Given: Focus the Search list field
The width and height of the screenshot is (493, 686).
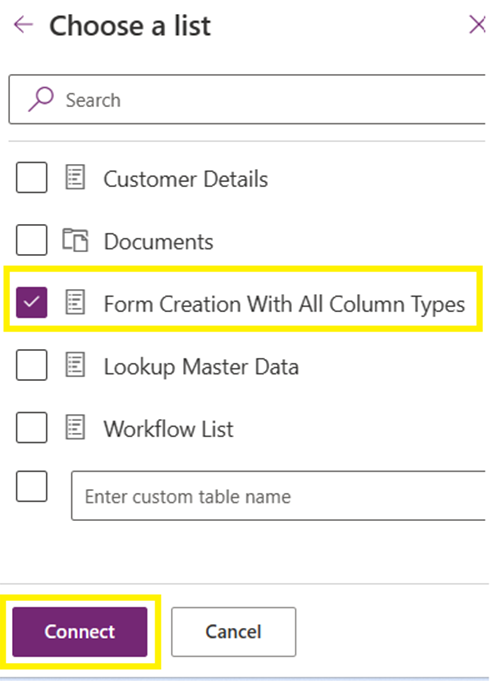Looking at the screenshot, I should 247,99.
